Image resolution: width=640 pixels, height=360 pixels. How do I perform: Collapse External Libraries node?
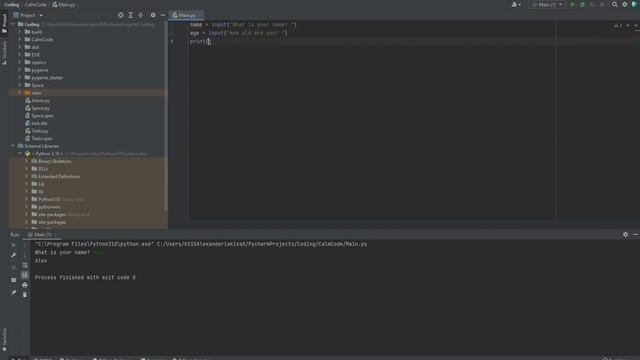(x=13, y=146)
